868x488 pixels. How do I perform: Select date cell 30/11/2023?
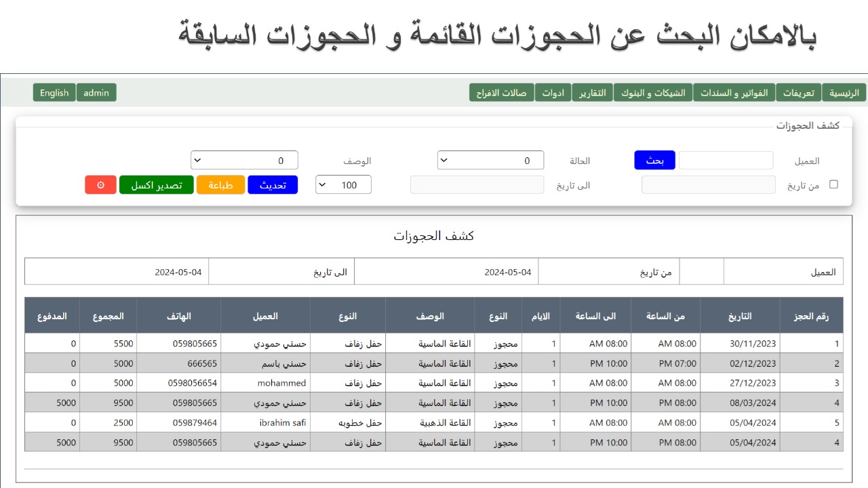740,344
